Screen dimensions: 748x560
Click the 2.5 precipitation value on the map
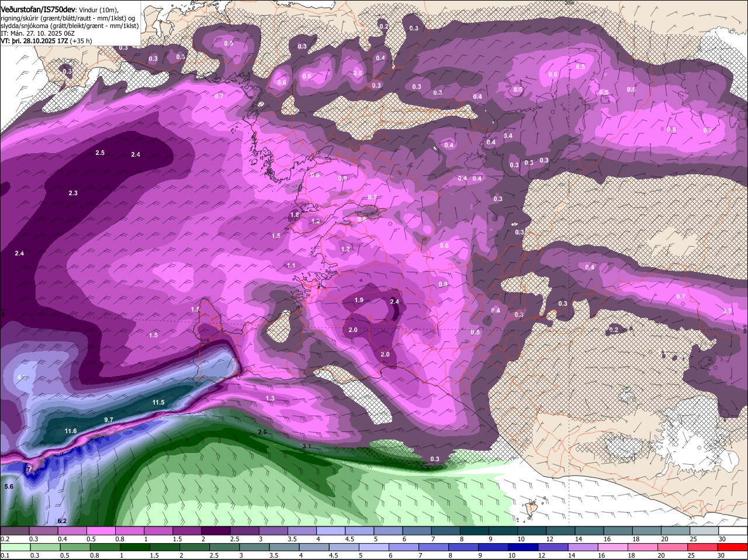point(100,153)
